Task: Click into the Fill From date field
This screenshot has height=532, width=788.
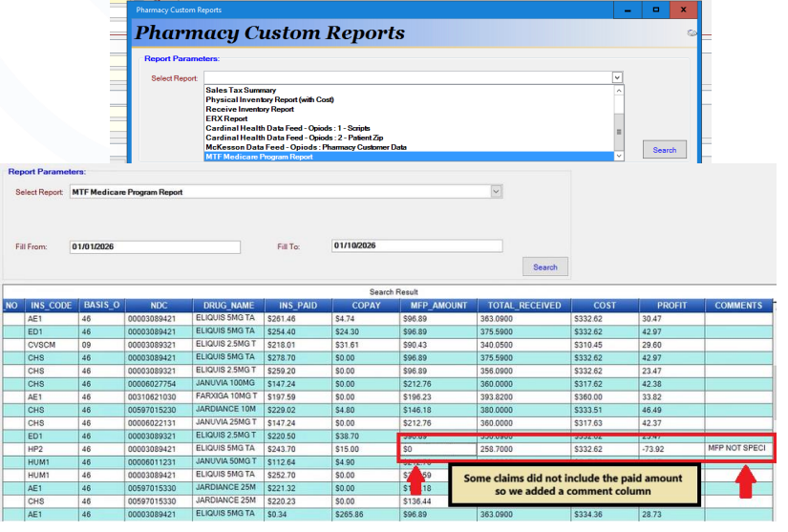Action: pos(154,246)
